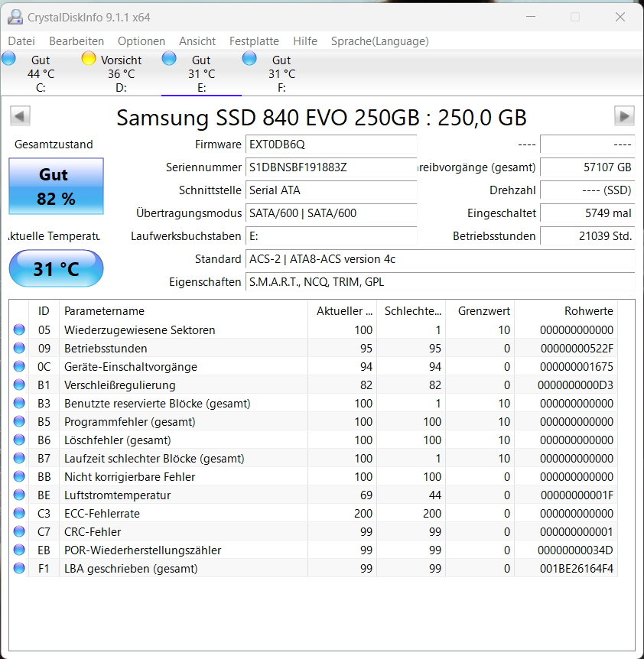Go to next disk with right arrow
Screen dimensions: 644x659
624,115
